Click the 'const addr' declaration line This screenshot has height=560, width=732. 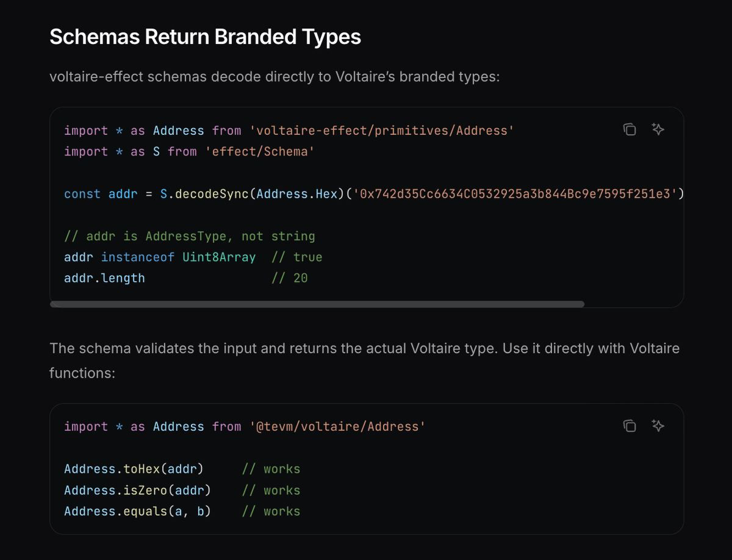click(x=374, y=194)
